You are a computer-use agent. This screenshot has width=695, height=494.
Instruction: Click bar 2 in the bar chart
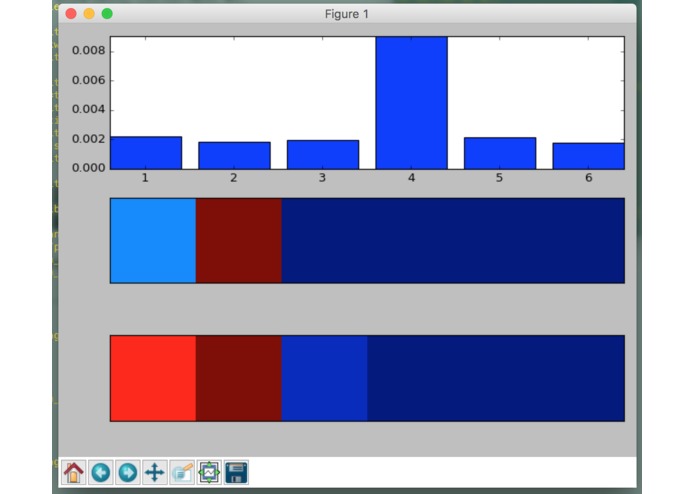click(234, 156)
